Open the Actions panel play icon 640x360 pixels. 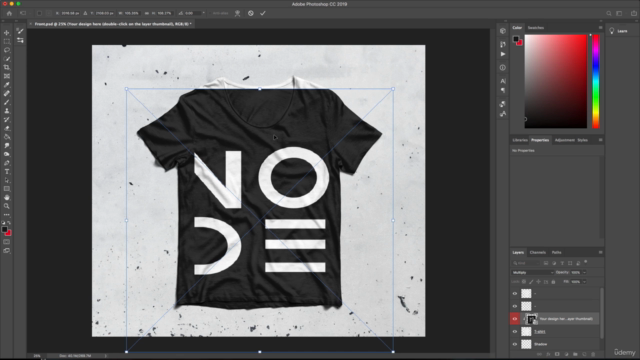coord(503,54)
